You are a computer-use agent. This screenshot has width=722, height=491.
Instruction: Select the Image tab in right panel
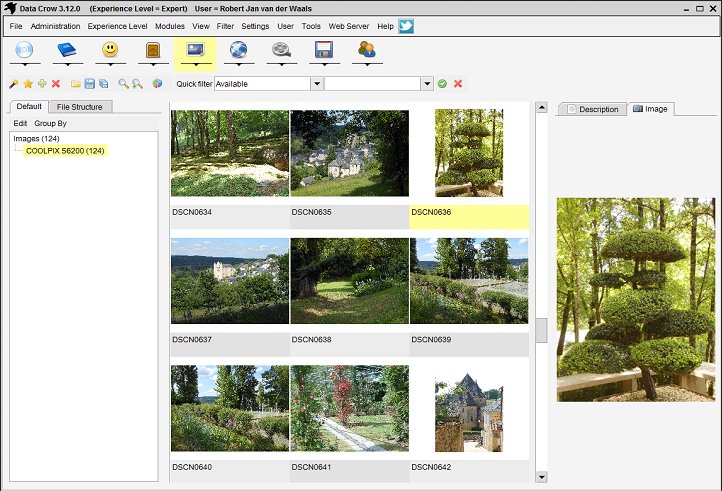651,109
